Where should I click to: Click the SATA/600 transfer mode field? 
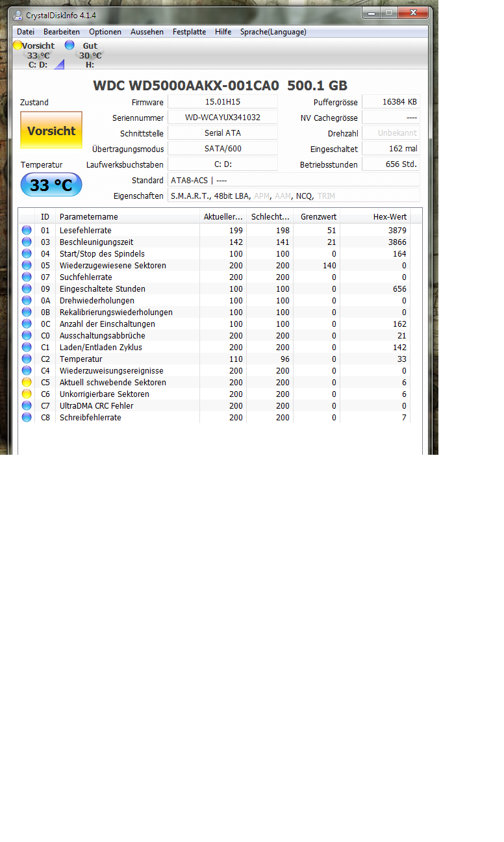pos(223,149)
